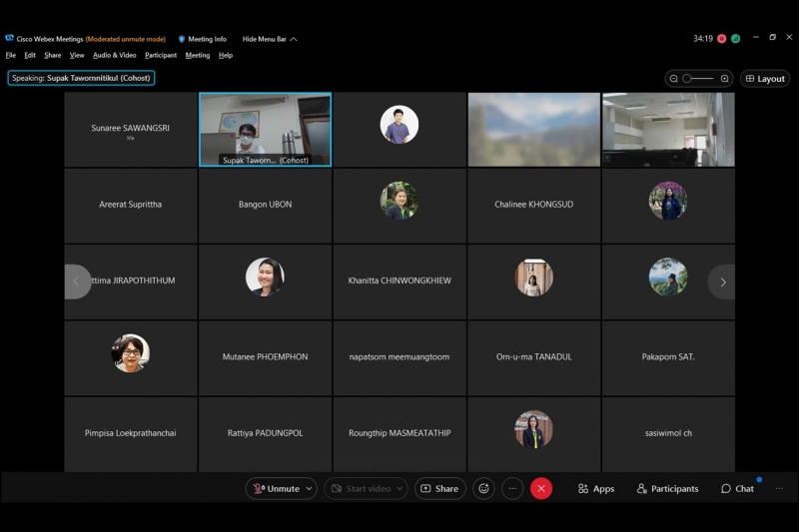Toggle the Participants panel
Screen dimensions: 799x532
[666, 488]
